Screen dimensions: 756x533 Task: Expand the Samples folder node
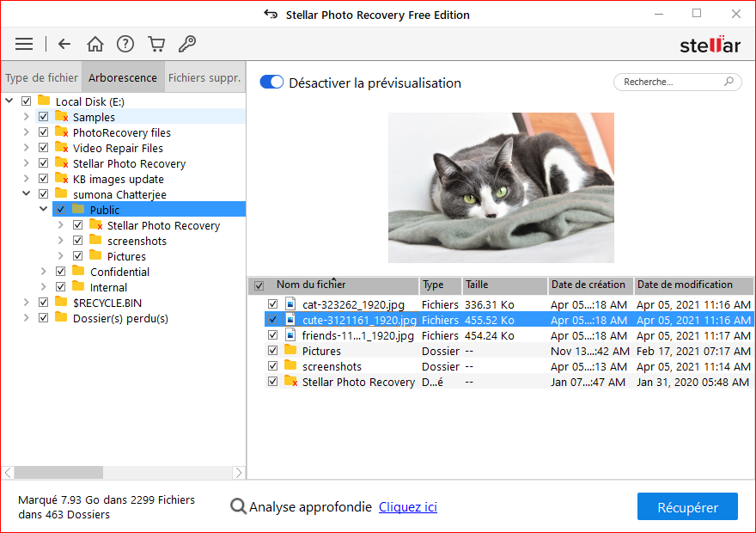coord(26,116)
